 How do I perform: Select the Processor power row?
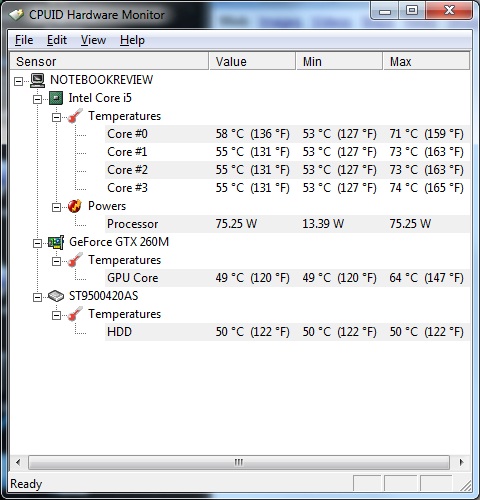(287, 224)
